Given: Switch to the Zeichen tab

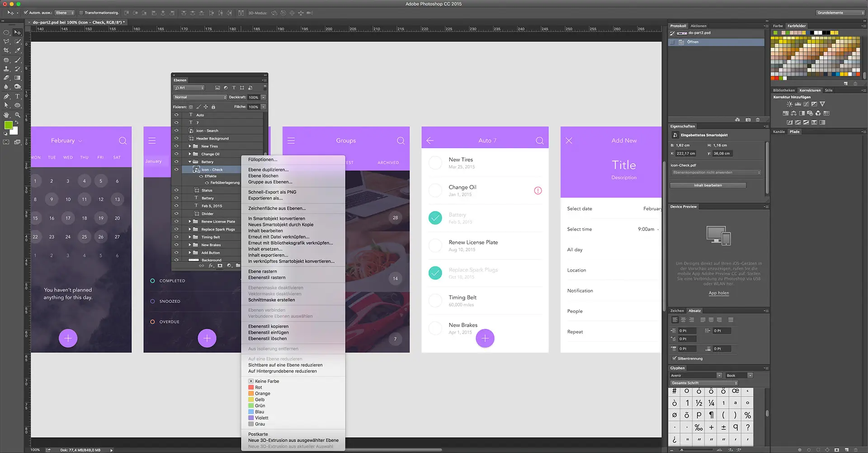Looking at the screenshot, I should 677,311.
